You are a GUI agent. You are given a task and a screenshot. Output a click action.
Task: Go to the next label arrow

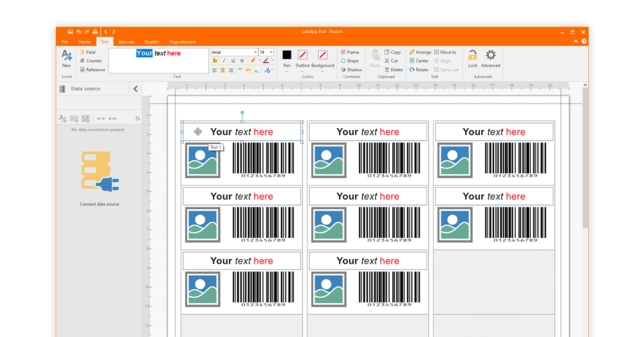tap(114, 32)
